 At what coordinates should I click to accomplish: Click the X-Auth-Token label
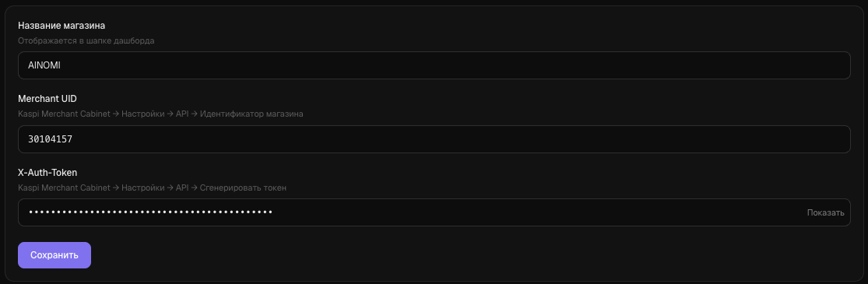[47, 173]
